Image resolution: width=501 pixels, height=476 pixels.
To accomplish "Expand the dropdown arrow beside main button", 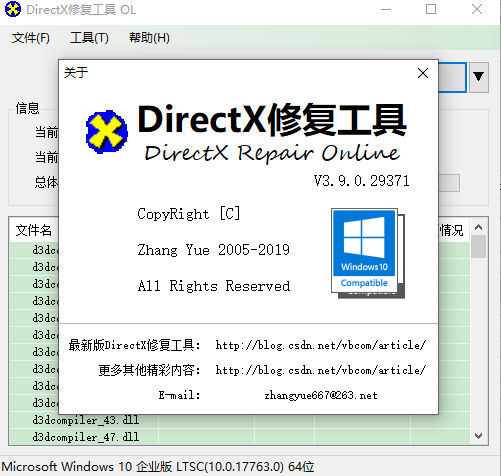I will coord(479,77).
